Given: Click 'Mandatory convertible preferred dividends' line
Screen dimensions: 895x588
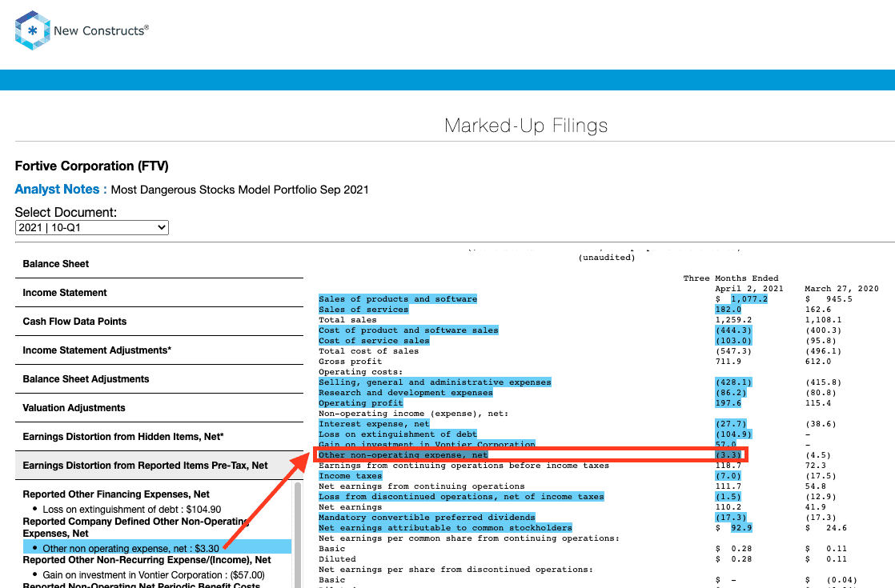Looking at the screenshot, I should (427, 518).
